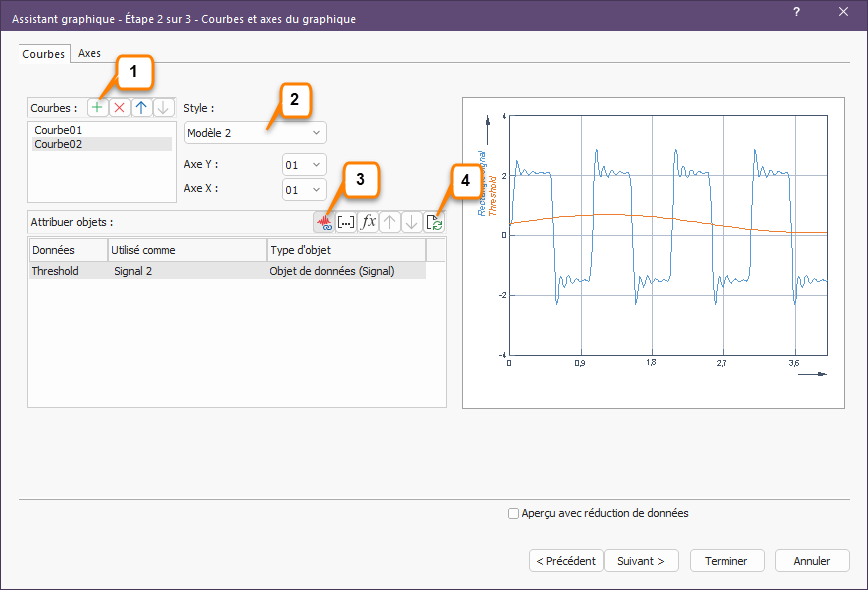Viewport: 868px width, 590px height.
Task: Delete the selected curve with red X
Action: click(x=119, y=108)
